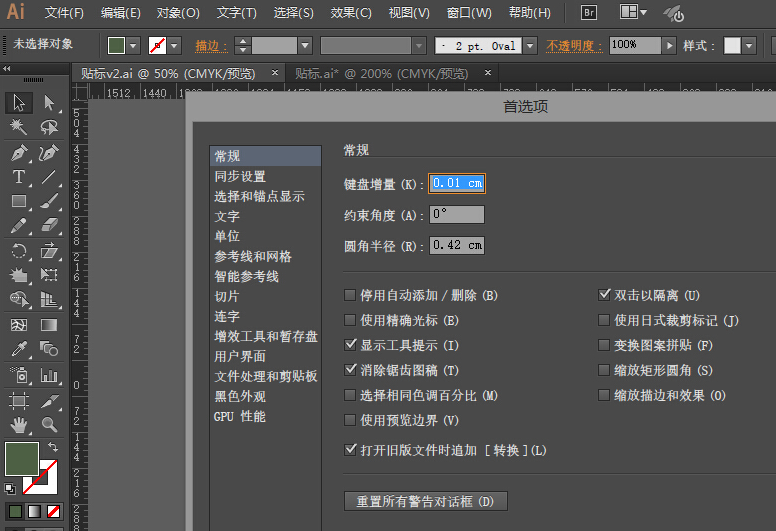Enable 停用自动添加/删除 checkbox
Screen dimensions: 776x531
click(350, 295)
